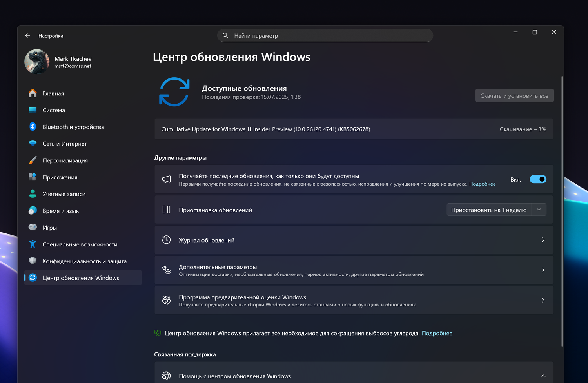Click the globe help icon at the bottom
Screen dimensions: 588x383
(x=166, y=376)
